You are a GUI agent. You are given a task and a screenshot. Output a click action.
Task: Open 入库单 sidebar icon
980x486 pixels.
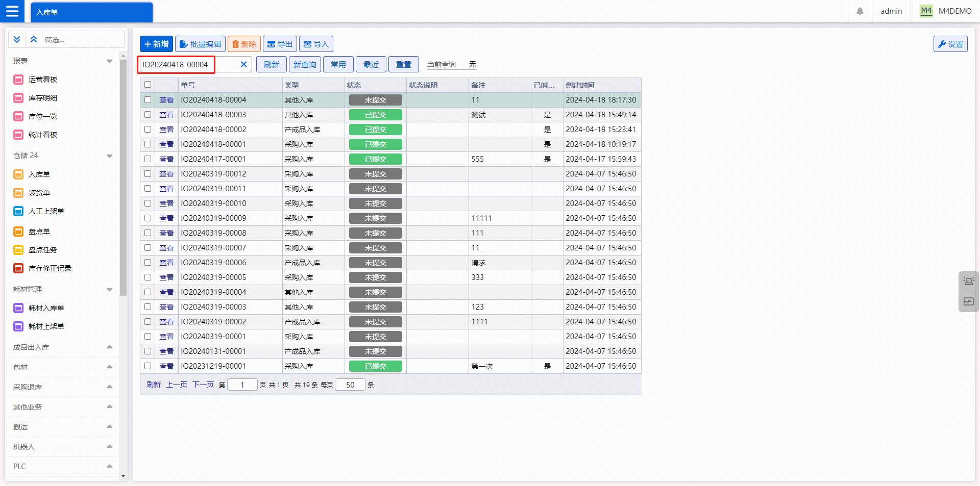(18, 174)
